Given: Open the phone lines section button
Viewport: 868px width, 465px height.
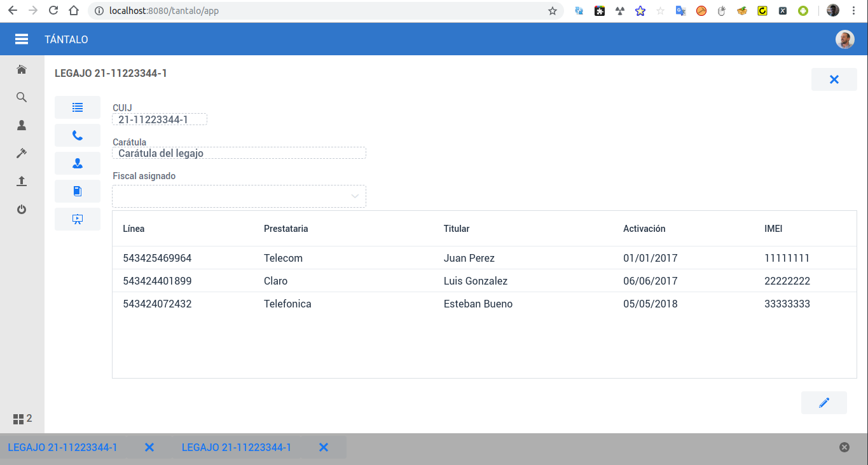Looking at the screenshot, I should click(78, 135).
